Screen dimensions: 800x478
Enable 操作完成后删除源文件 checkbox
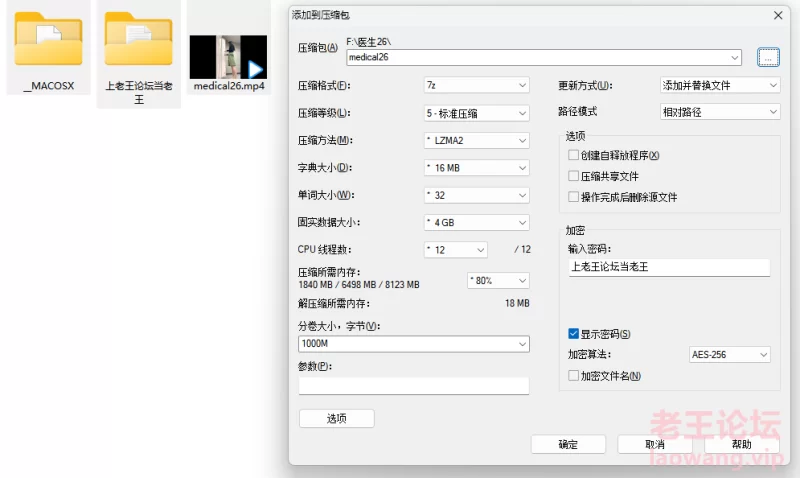tap(573, 197)
